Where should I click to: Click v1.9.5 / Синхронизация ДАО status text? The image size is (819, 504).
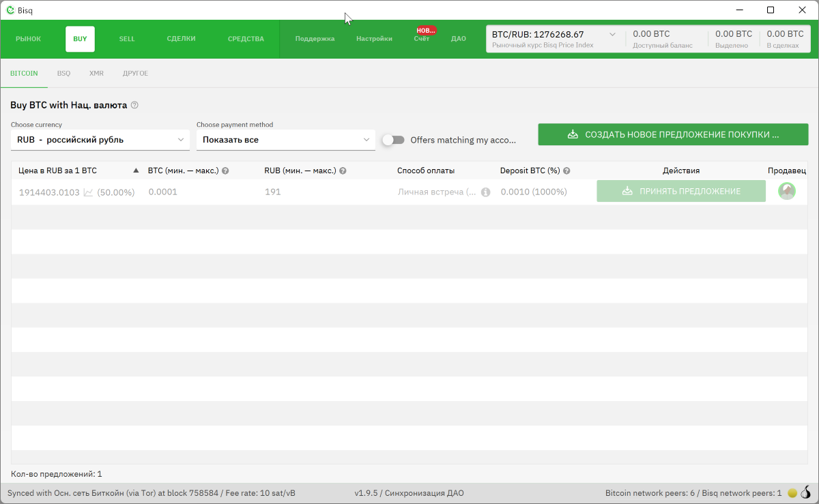(x=409, y=493)
